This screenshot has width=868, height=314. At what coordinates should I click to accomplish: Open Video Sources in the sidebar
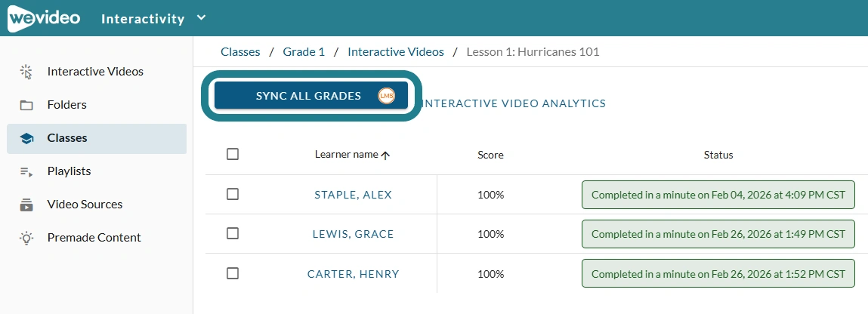97,205
